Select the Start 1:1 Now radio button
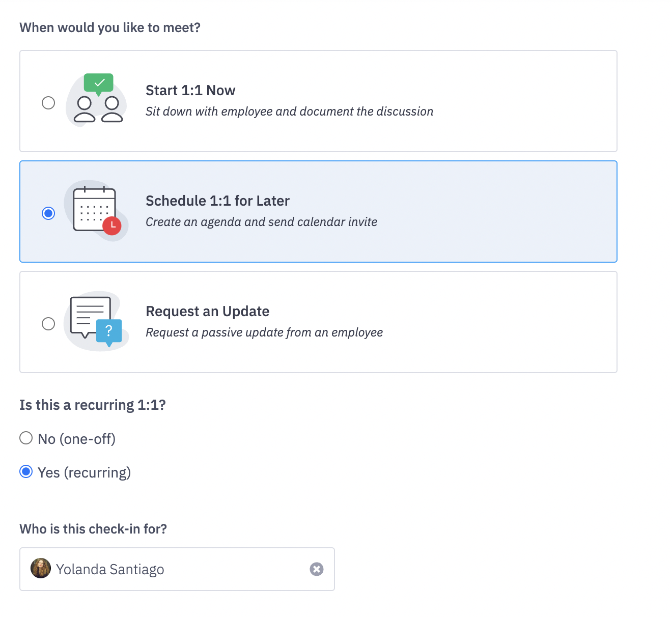The width and height of the screenshot is (672, 617). coord(48,102)
